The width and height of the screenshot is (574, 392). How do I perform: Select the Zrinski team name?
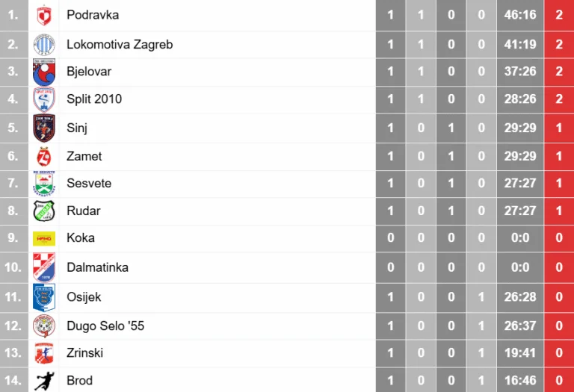coord(85,353)
